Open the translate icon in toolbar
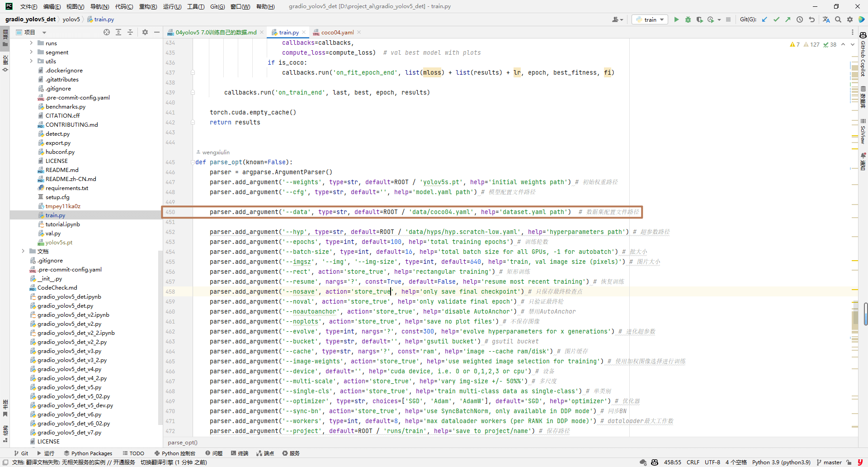Viewport: 868px width, 467px height. coord(826,19)
